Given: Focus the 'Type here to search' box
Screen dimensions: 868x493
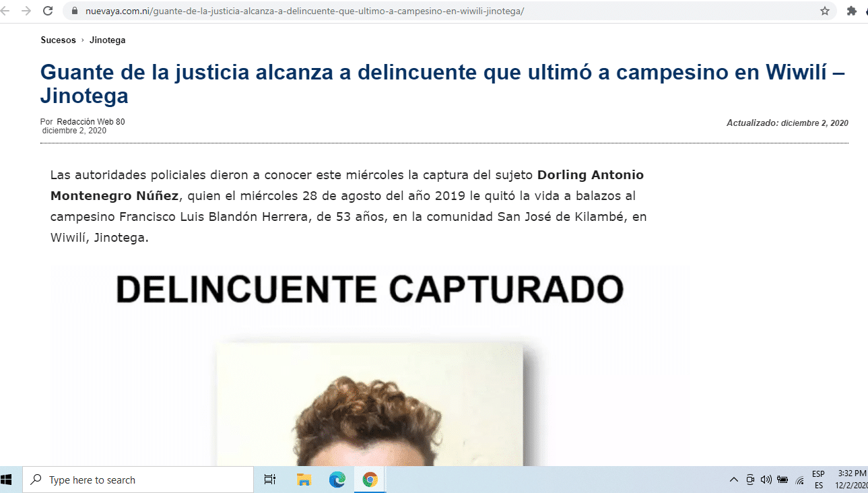Looking at the screenshot, I should [x=138, y=480].
